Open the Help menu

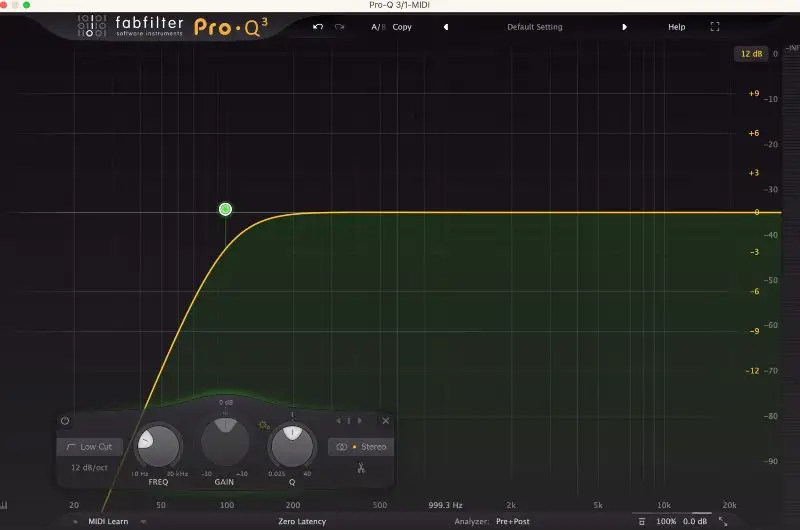(x=677, y=27)
